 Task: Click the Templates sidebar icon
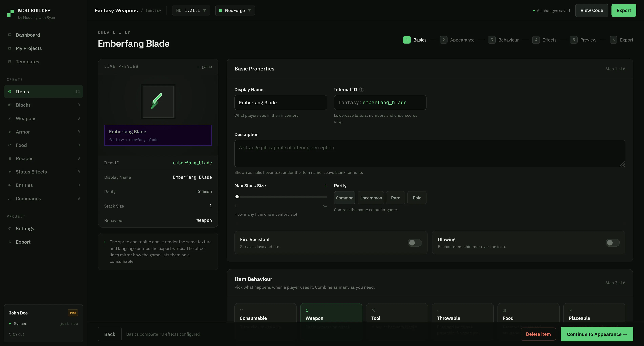click(10, 62)
